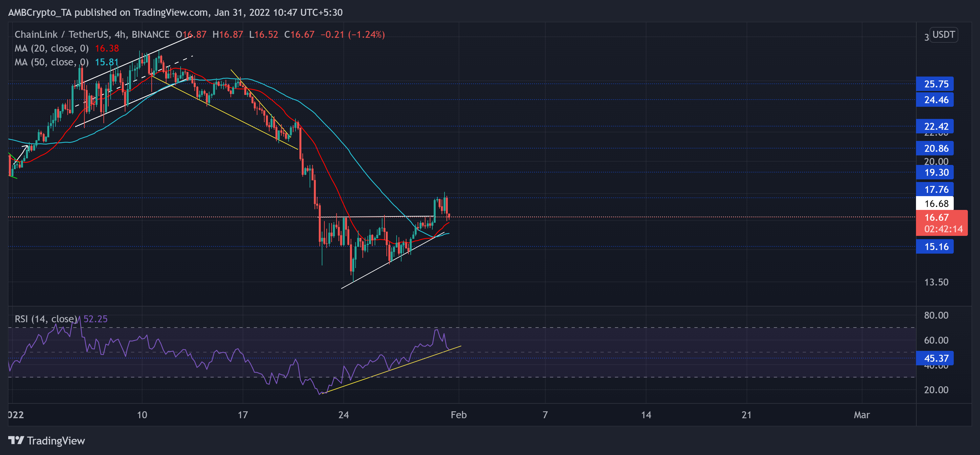The height and width of the screenshot is (455, 980).
Task: Click the 25.75 price level label
Action: pyautogui.click(x=935, y=84)
